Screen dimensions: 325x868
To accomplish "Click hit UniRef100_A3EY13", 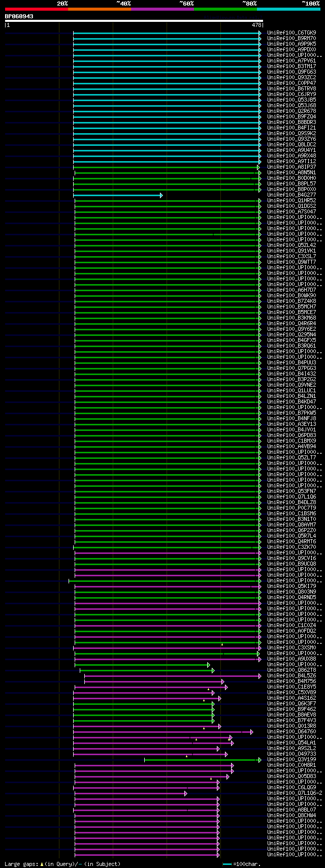I will point(291,424).
